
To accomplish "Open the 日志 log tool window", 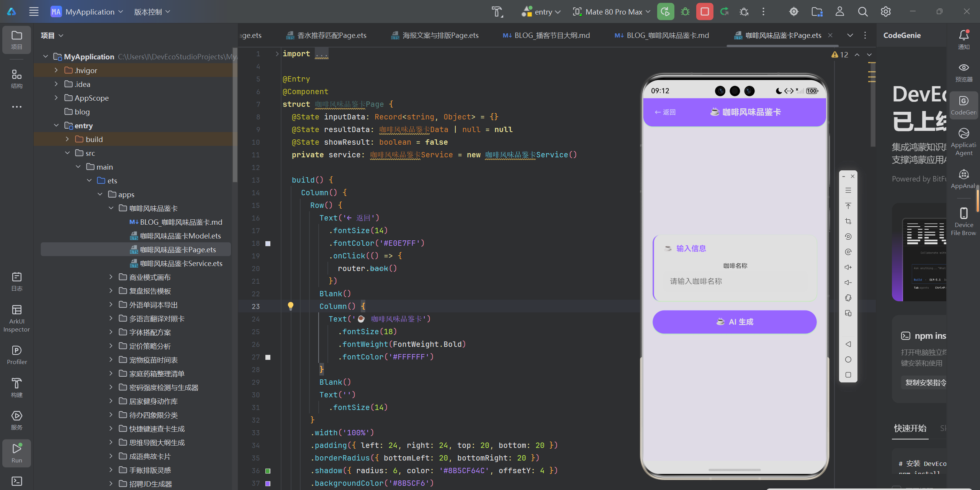I will tap(16, 281).
